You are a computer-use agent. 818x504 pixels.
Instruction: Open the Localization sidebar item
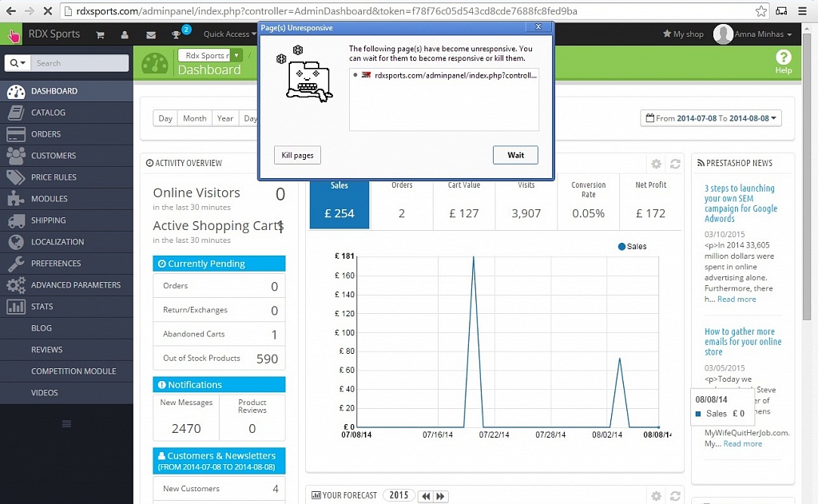tap(67, 241)
